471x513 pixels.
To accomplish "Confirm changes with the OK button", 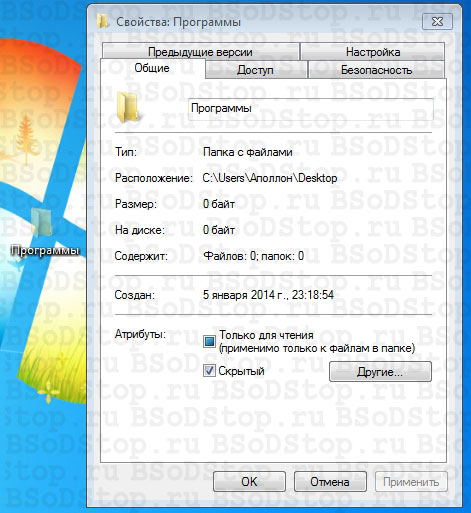I will pyautogui.click(x=249, y=482).
